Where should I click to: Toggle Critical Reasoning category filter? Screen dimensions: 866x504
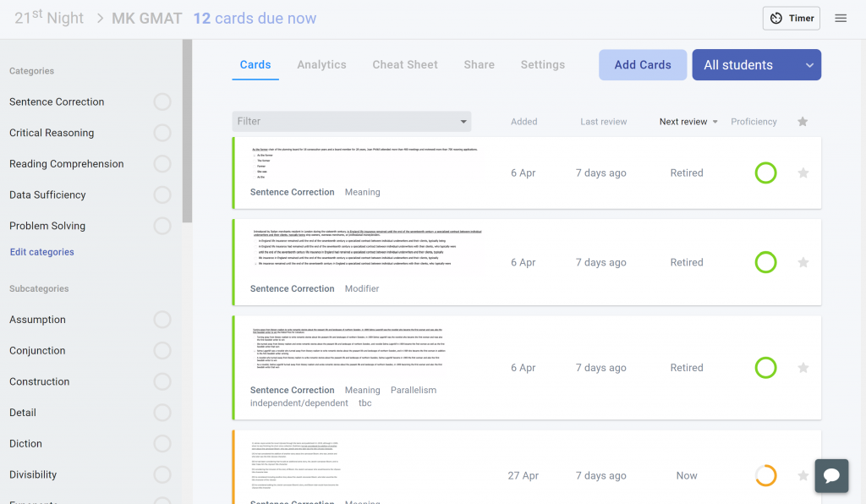point(162,133)
